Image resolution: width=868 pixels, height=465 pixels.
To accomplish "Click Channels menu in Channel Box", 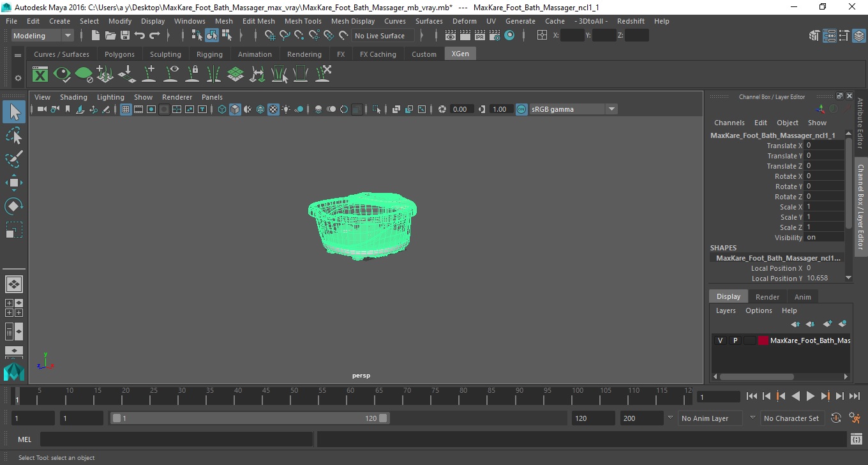I will 729,123.
